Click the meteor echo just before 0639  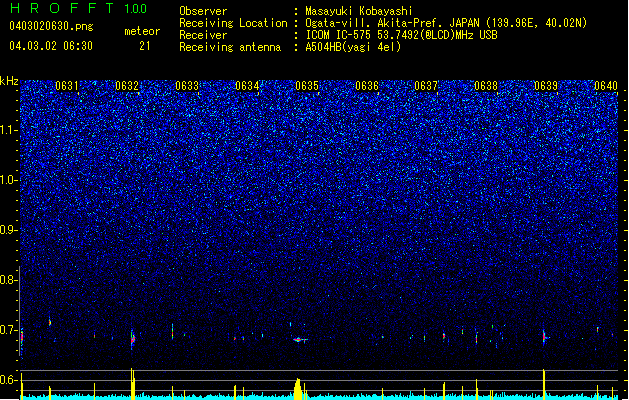[545, 337]
